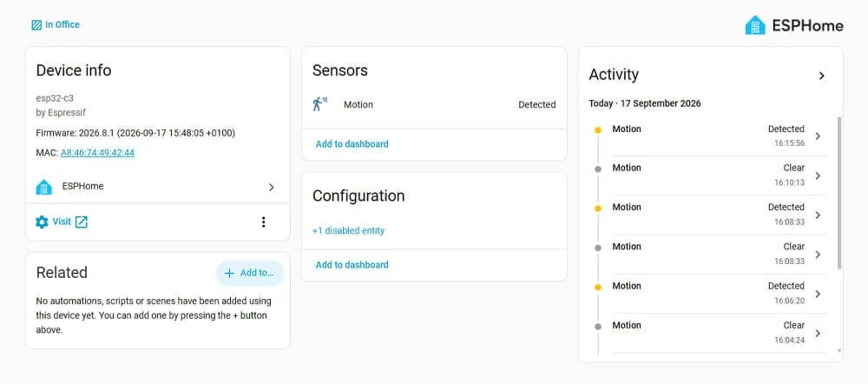The width and height of the screenshot is (868, 384).
Task: Add Sensors entities to dashboard
Action: tap(352, 144)
